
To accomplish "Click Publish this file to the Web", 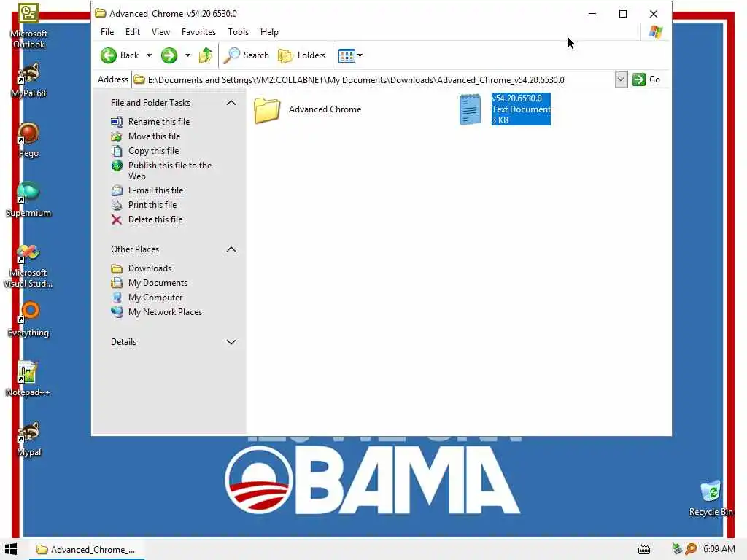I will click(169, 171).
